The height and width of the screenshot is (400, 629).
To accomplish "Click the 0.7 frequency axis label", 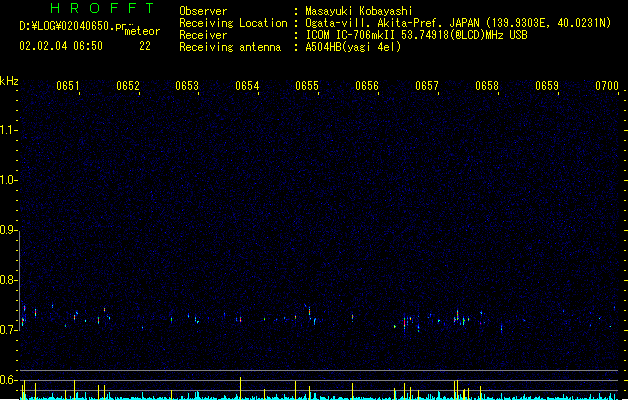I will (8, 330).
